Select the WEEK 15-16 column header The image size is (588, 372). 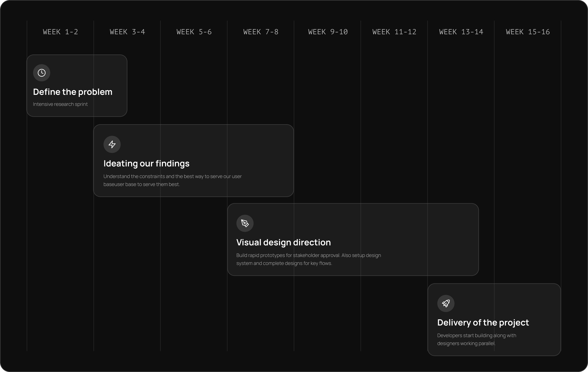528,32
